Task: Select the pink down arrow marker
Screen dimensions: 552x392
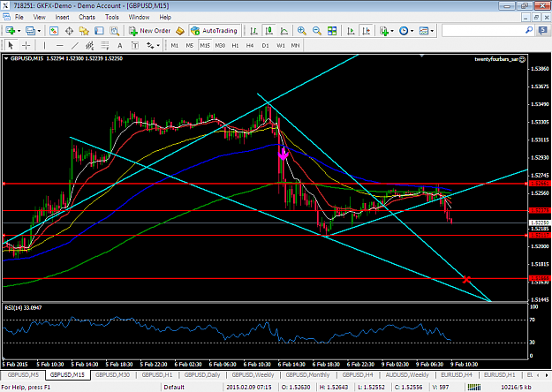Action: 283,154
